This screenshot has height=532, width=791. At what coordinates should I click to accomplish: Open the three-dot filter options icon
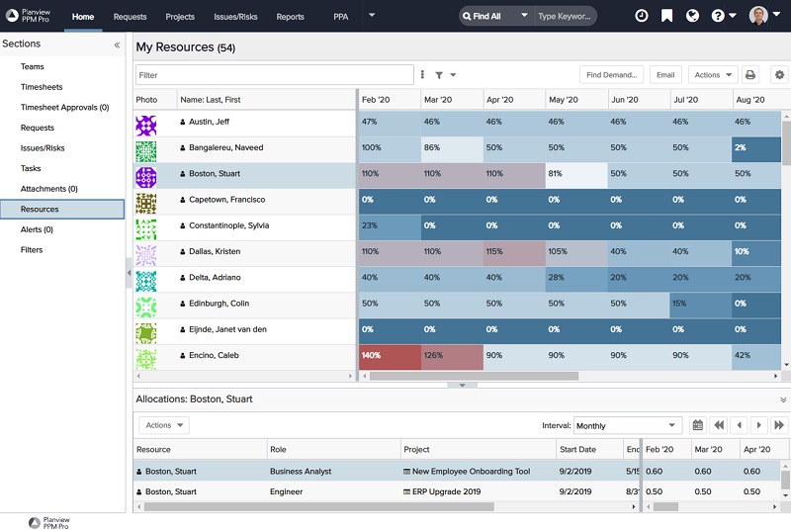422,75
